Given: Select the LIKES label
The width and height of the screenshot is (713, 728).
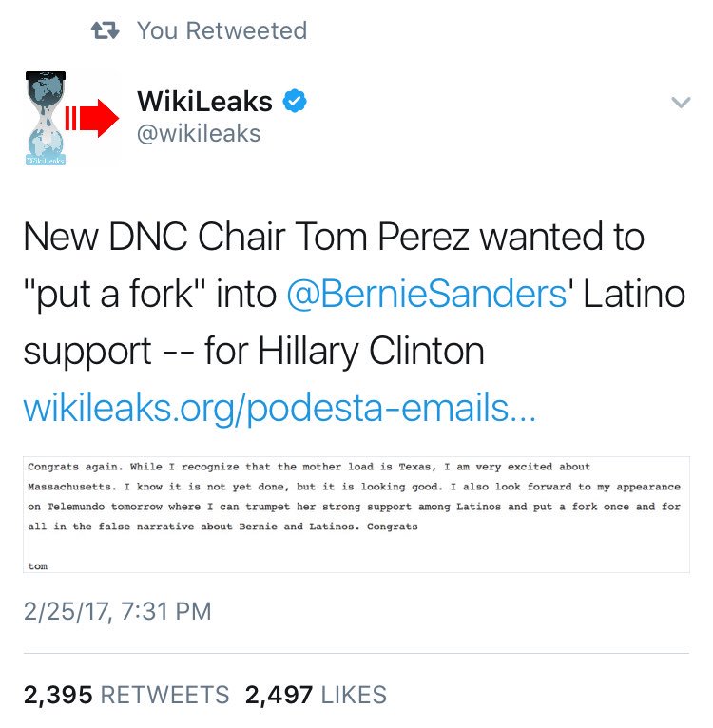Looking at the screenshot, I should (x=354, y=695).
